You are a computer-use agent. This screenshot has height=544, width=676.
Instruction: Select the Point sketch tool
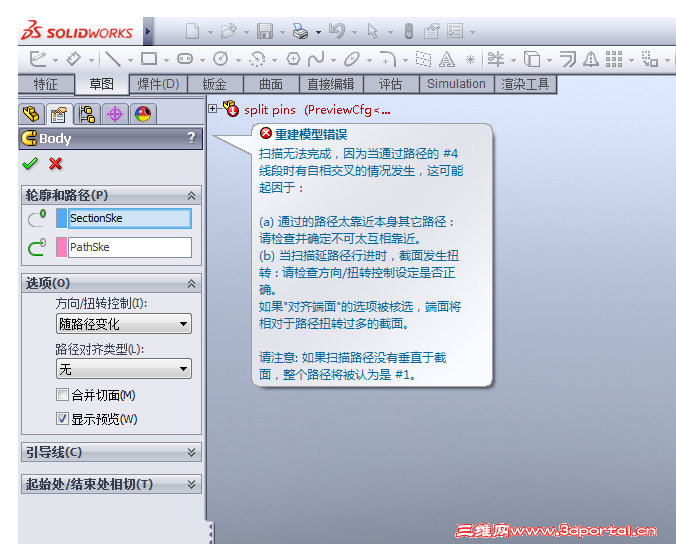coord(470,59)
